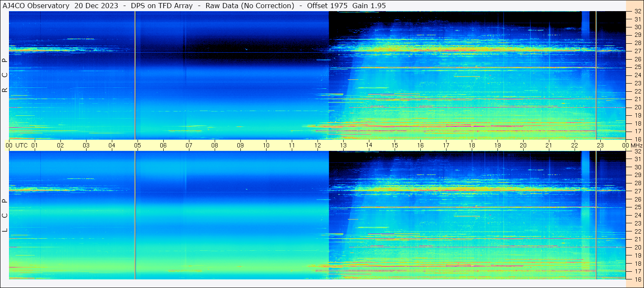This screenshot has width=644, height=288.
Task: Click the 'RCP' vertical panel label
Action: pos(5,75)
